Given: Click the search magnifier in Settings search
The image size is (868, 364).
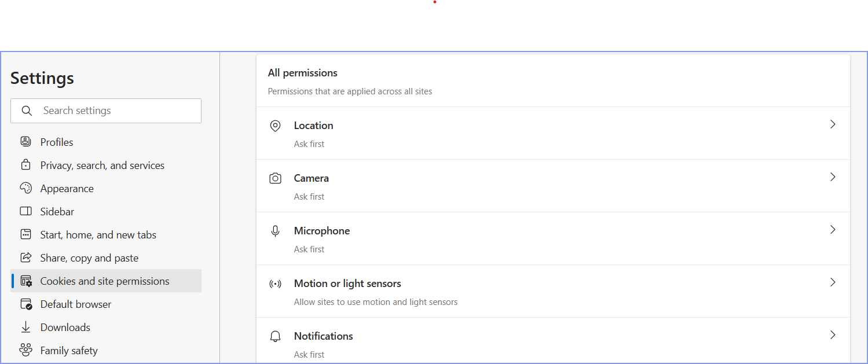Looking at the screenshot, I should [27, 110].
